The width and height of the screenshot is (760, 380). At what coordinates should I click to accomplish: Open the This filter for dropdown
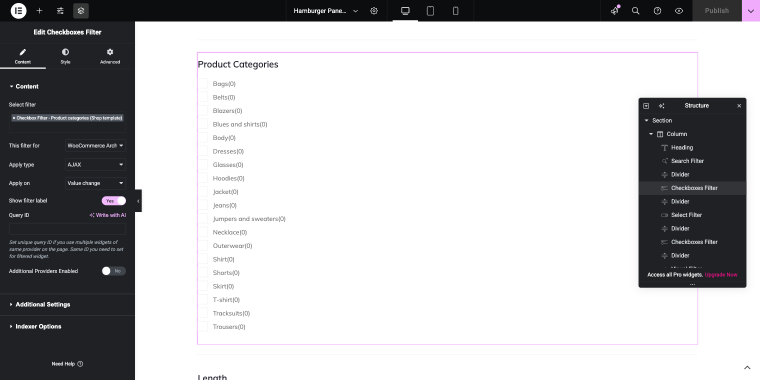[x=95, y=145]
